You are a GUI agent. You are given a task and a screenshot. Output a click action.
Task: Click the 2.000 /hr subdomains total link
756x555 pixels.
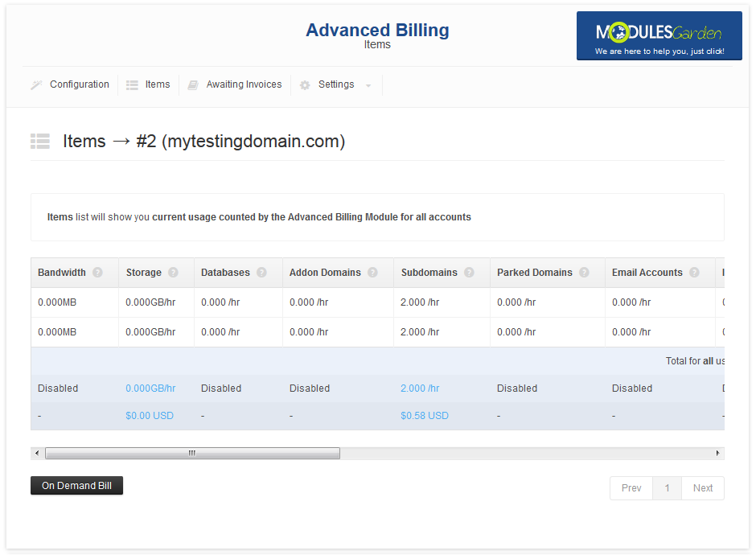(x=420, y=388)
